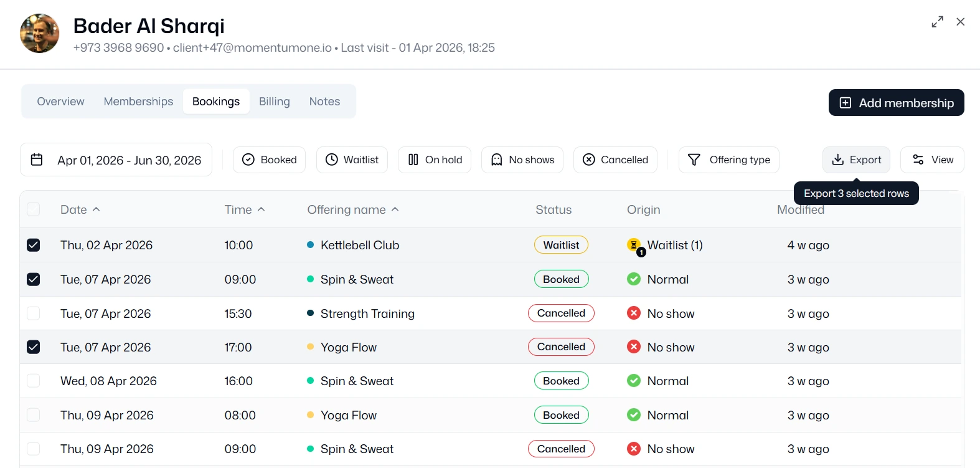Click the green Normal check icon for 09:00 Spin & Sweat on 07 Apr
This screenshot has width=980, height=468.
pyautogui.click(x=634, y=279)
